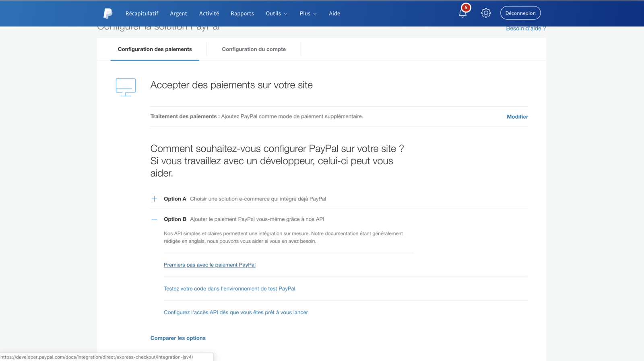Open the Rapports menu item

242,13
